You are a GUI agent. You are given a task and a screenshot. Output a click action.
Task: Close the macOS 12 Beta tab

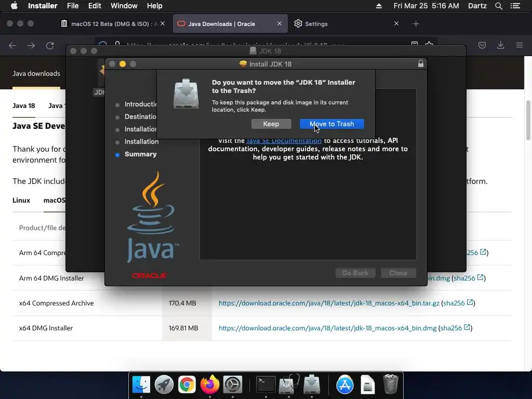(x=163, y=23)
